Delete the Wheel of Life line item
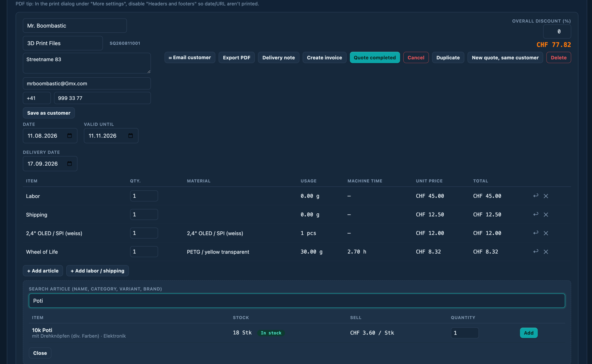This screenshot has width=592, height=364. (546, 252)
